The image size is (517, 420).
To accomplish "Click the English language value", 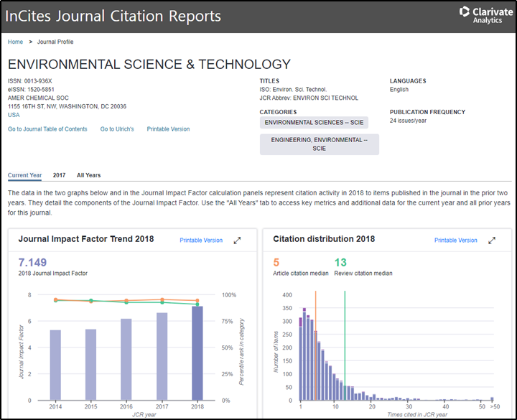I will point(399,89).
